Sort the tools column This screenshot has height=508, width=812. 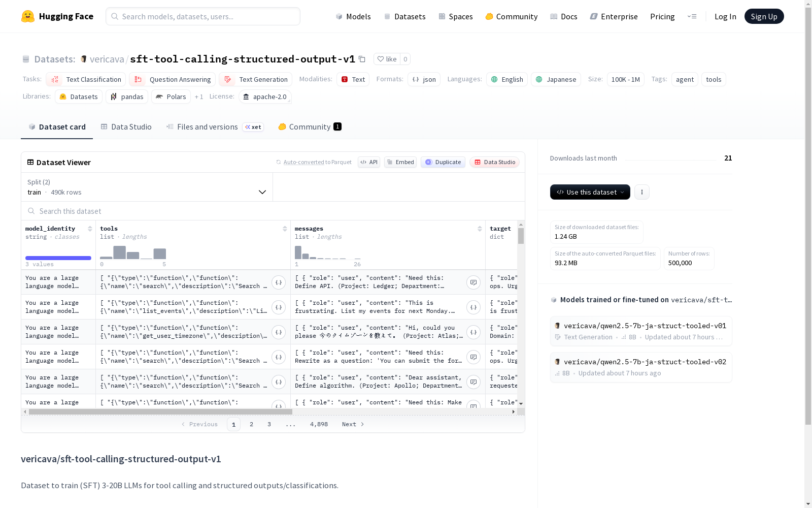[x=285, y=229]
